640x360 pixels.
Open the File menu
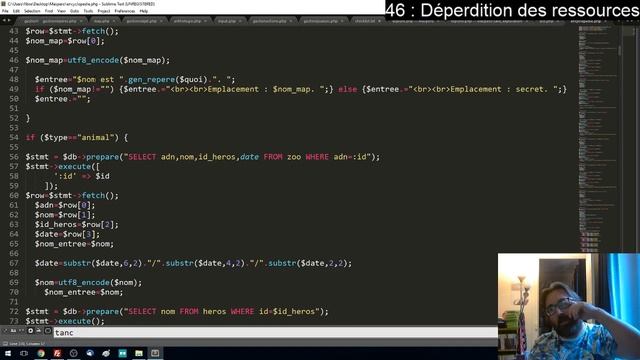pyautogui.click(x=5, y=11)
